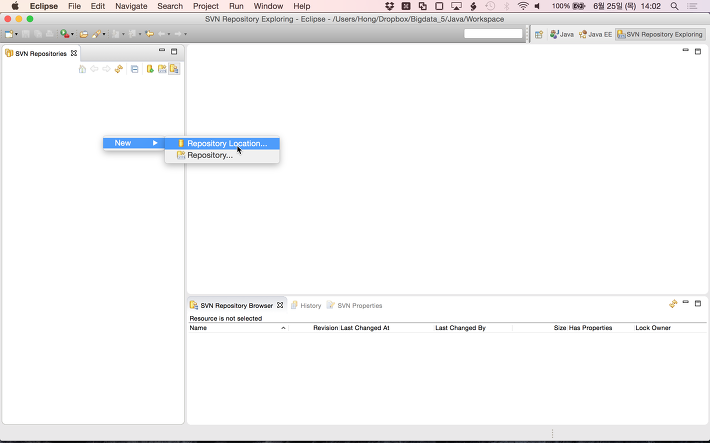Click the Quick Access input field
Image resolution: width=710 pixels, height=443 pixels.
pyautogui.click(x=493, y=34)
